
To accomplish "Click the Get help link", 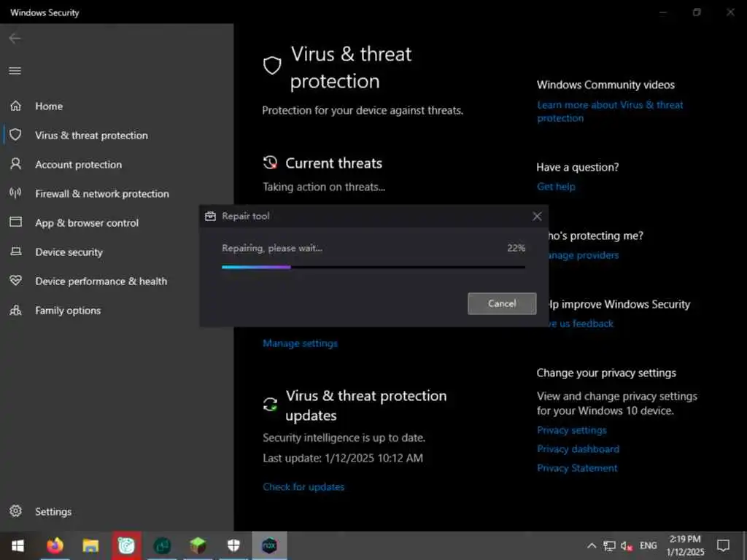I will (556, 187).
